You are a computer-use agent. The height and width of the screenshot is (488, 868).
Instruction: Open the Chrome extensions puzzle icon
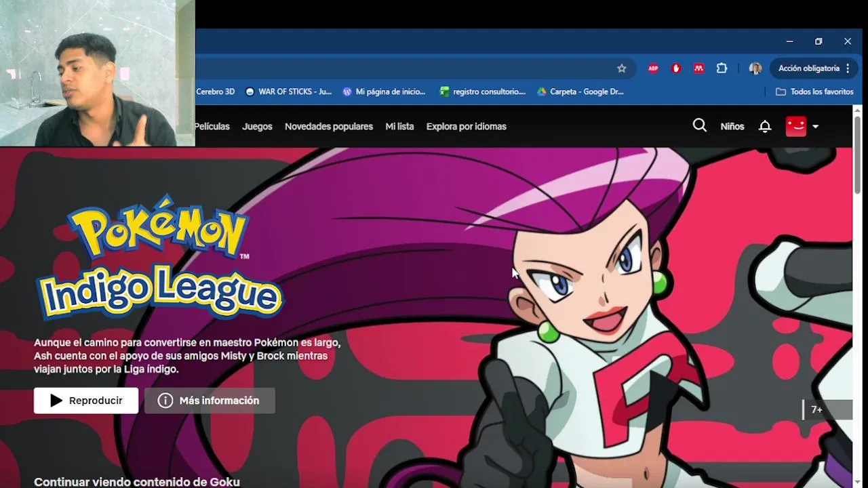722,68
